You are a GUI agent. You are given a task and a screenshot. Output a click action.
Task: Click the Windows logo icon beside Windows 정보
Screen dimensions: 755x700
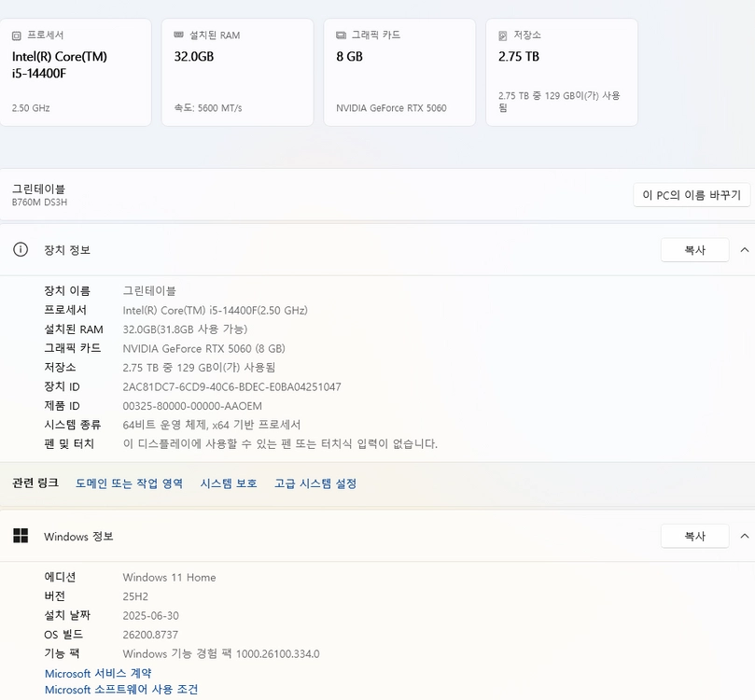pos(21,536)
